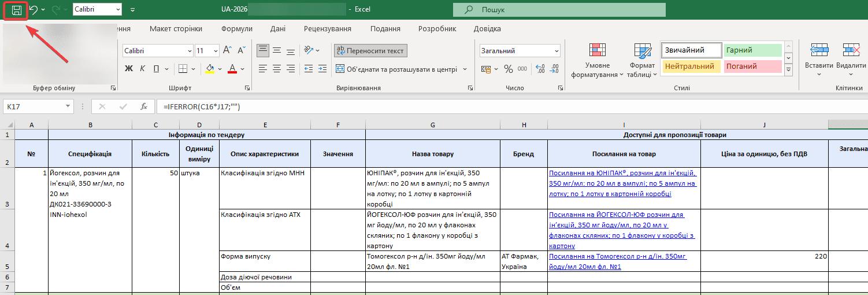Screen dimensions: 868x295
Task: Expand the merge and center options arrow
Action: tap(465, 69)
